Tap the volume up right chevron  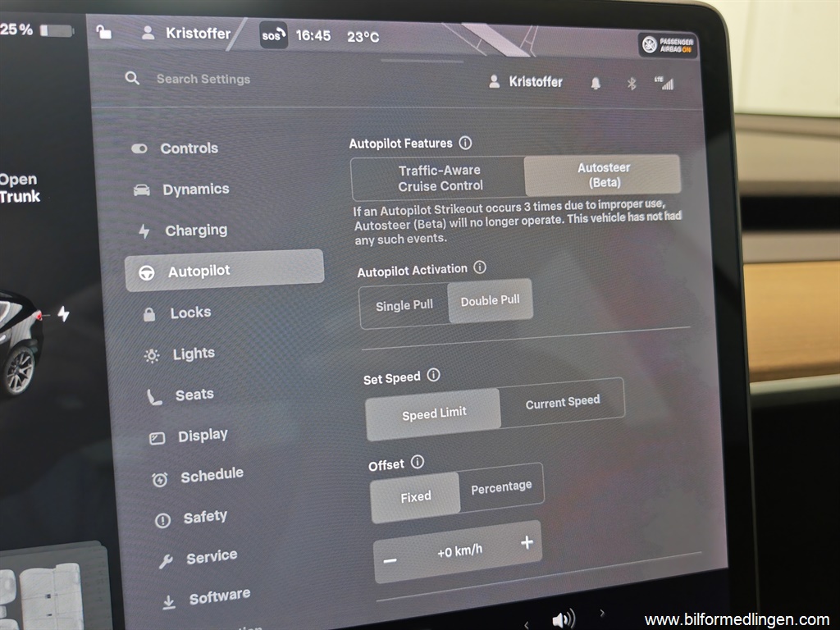click(x=602, y=612)
